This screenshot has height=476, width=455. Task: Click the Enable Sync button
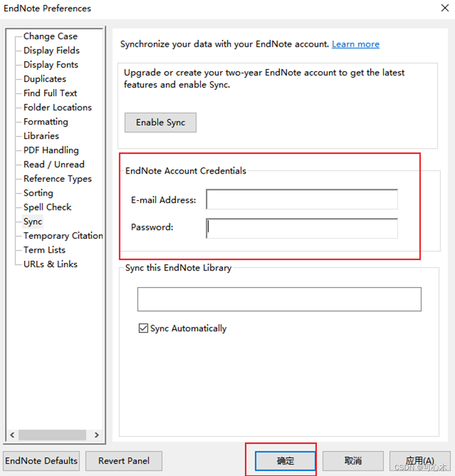pos(160,123)
